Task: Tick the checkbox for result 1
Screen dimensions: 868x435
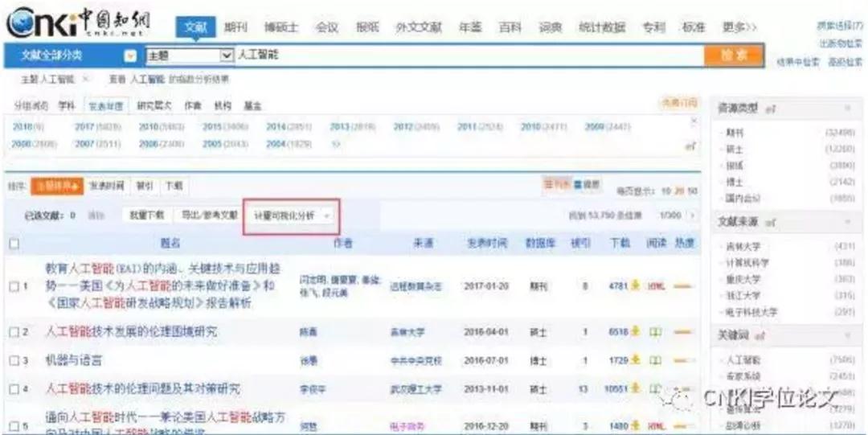Action: (14, 285)
